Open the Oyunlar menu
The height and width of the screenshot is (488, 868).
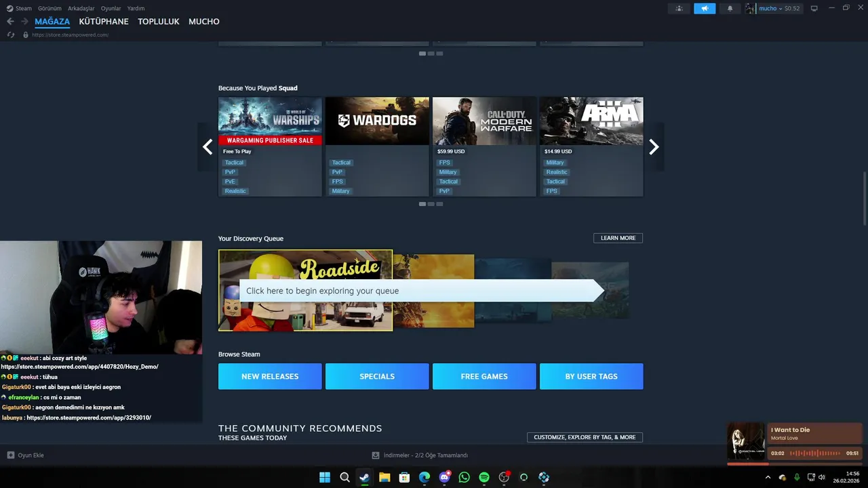(111, 9)
